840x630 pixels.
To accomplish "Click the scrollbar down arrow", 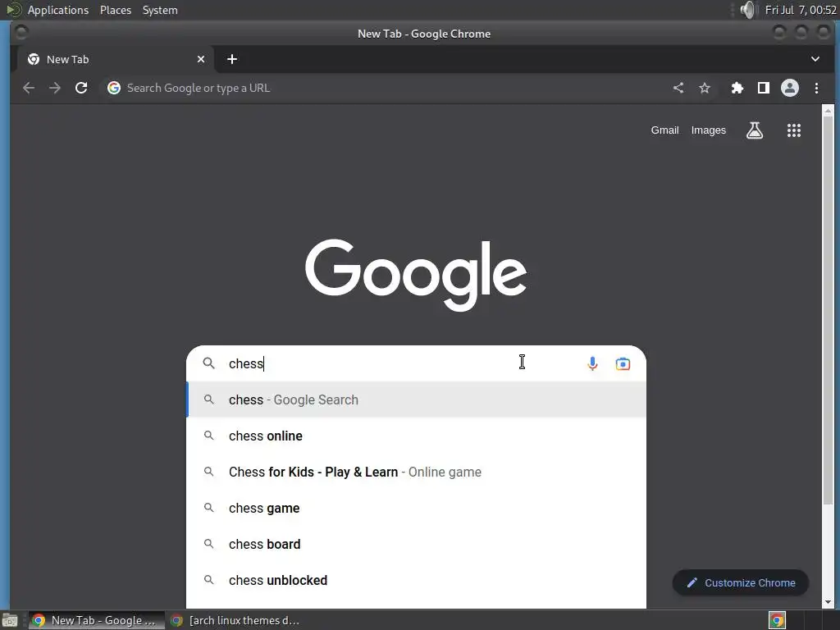I will tap(828, 602).
